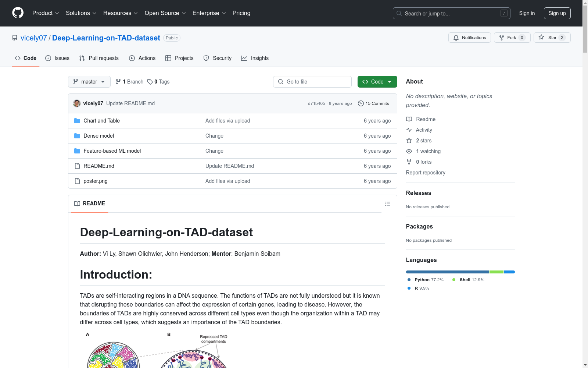Click the search magnifier icon in header
Viewport: 588px width, 368px height.
[399, 13]
